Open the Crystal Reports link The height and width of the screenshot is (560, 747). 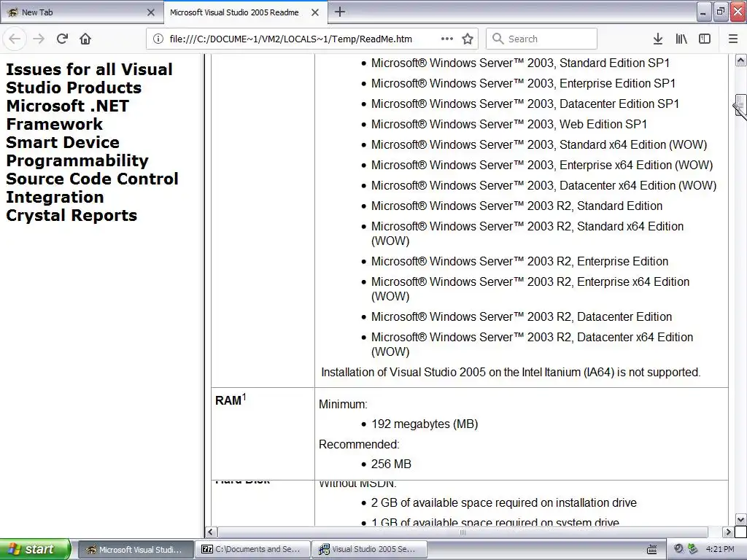[x=71, y=215]
